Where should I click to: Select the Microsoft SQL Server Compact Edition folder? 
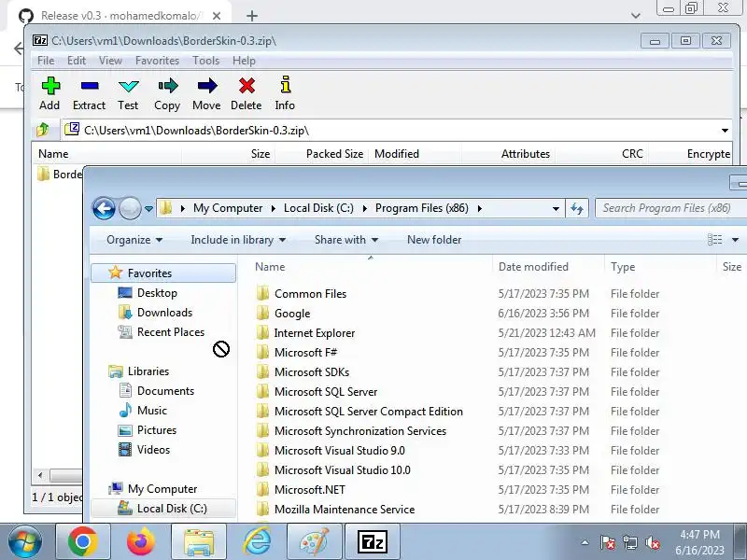(368, 411)
